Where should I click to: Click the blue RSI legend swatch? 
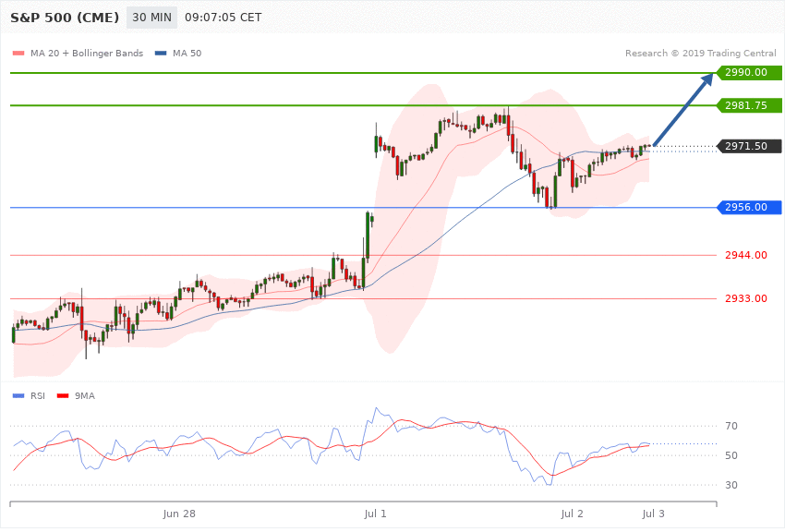tap(18, 396)
